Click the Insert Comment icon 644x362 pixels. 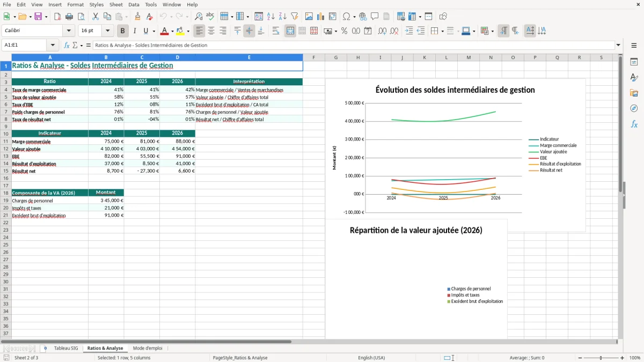[x=375, y=17]
